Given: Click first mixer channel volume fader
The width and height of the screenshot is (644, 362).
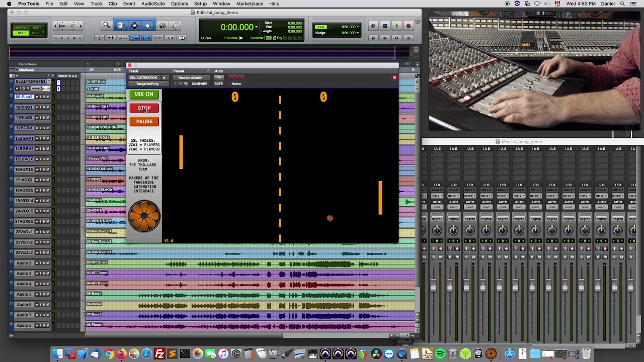Looking at the screenshot, I should pyautogui.click(x=433, y=286).
